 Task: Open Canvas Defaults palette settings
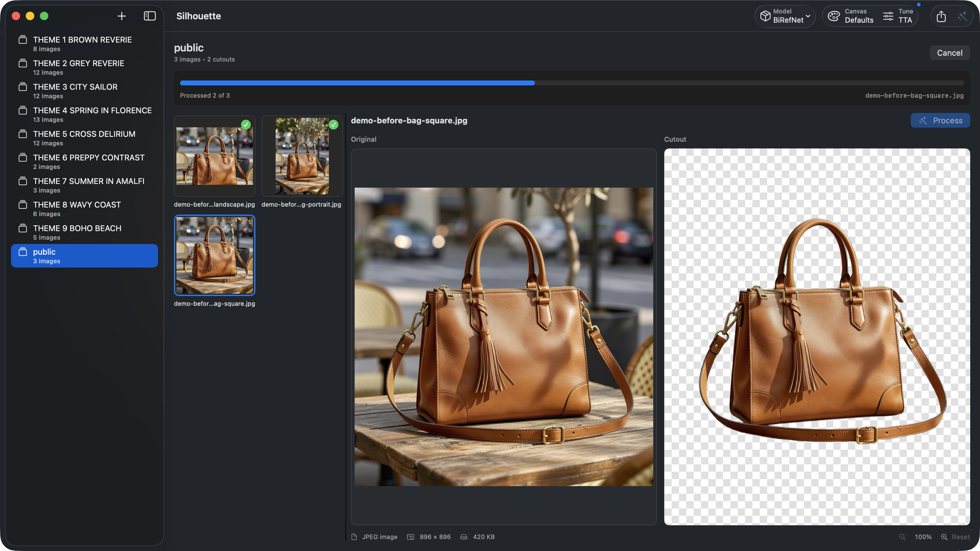coord(834,16)
